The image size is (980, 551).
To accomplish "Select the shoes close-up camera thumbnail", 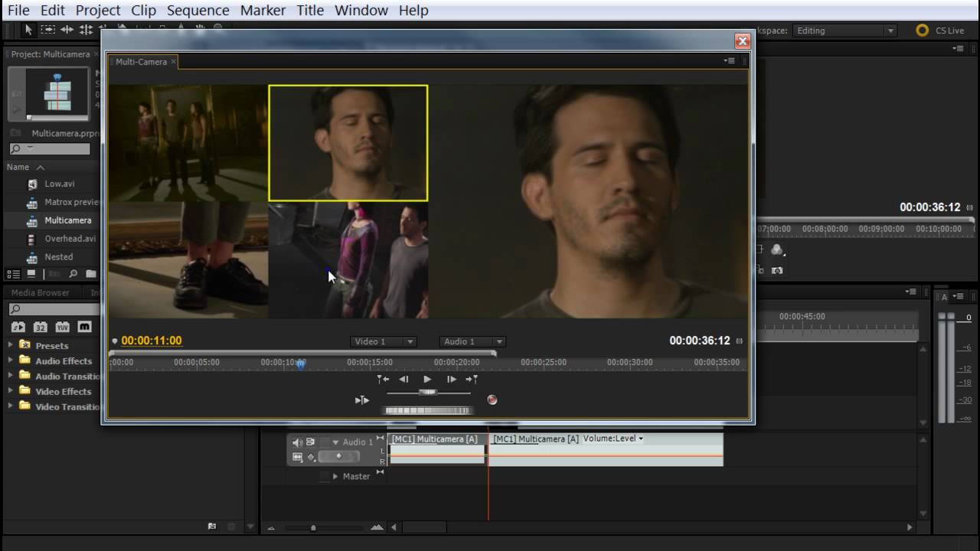I will click(188, 260).
